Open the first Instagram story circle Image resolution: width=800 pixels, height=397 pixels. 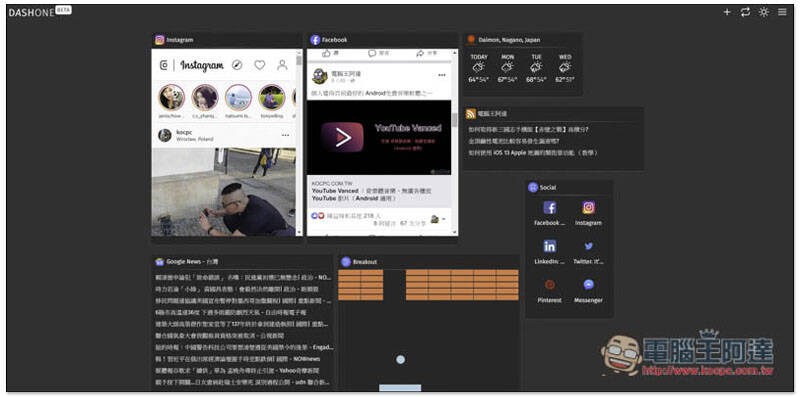[x=171, y=97]
